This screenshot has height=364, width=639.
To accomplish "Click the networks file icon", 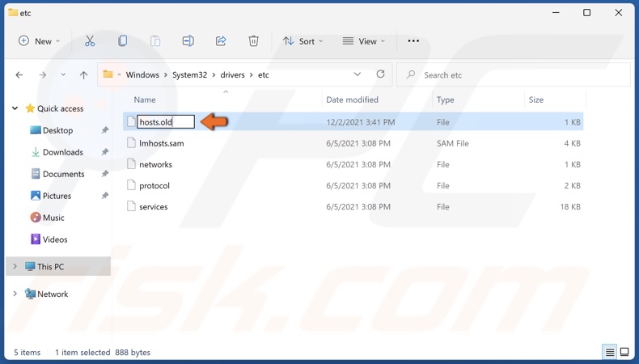I will (131, 164).
